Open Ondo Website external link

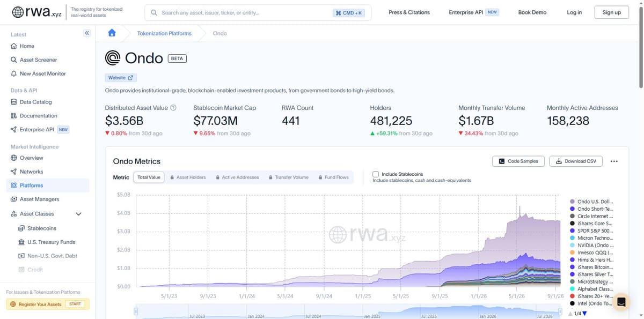click(121, 78)
